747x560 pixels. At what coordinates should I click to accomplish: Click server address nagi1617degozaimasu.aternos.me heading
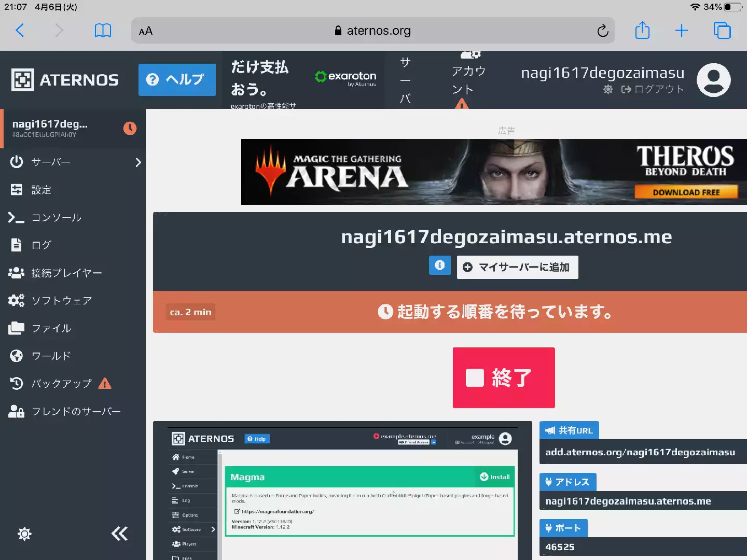[x=506, y=236]
